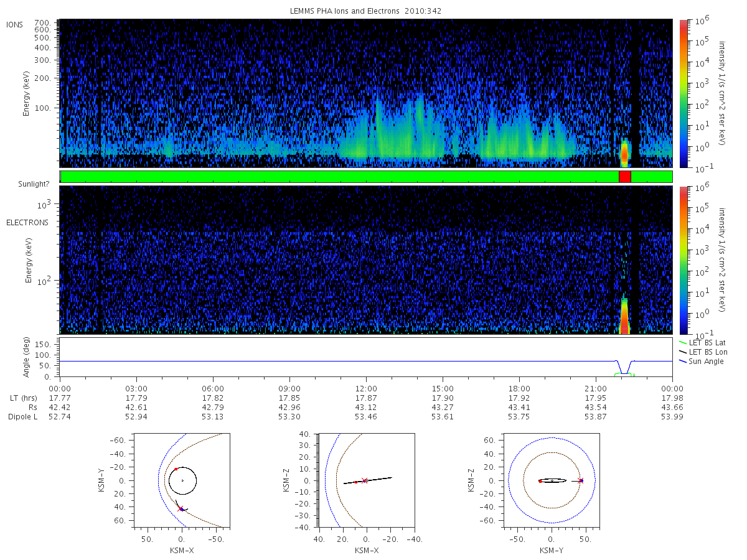Viewport: 747px width, 560px height.
Task: Click the electron spectrogram color scale bar
Action: pos(684,259)
